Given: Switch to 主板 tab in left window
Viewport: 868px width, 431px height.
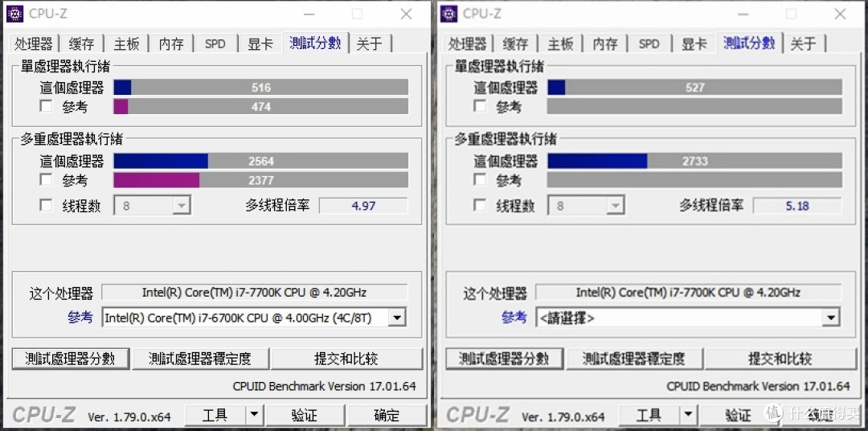Looking at the screenshot, I should [x=126, y=43].
